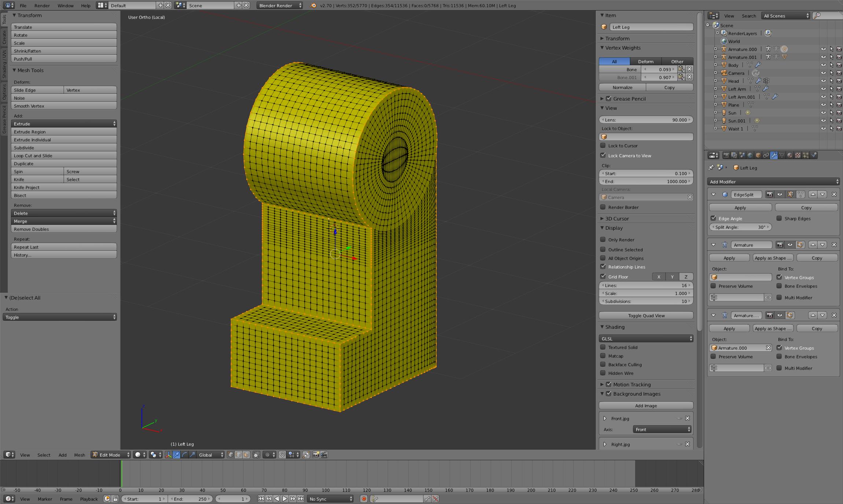This screenshot has width=843, height=504.
Task: Adjust the Bone.001 weight slider
Action: [660, 77]
